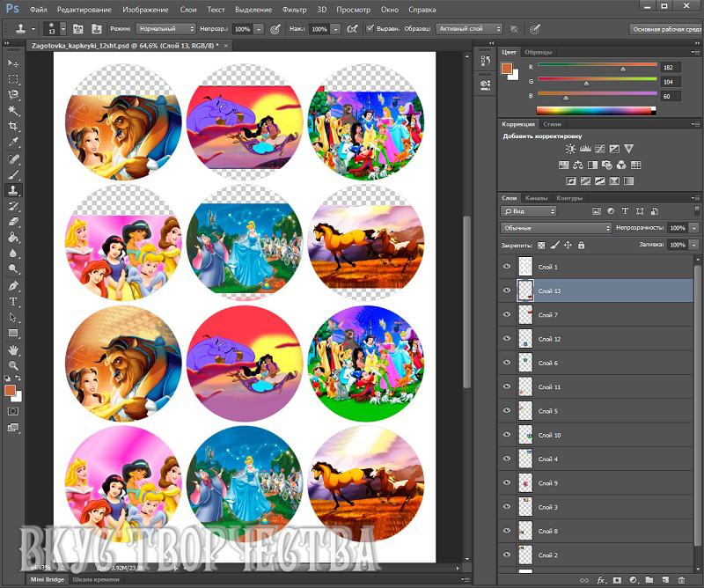The height and width of the screenshot is (588, 704).
Task: Switch to the Стили tab
Action: pyautogui.click(x=552, y=124)
